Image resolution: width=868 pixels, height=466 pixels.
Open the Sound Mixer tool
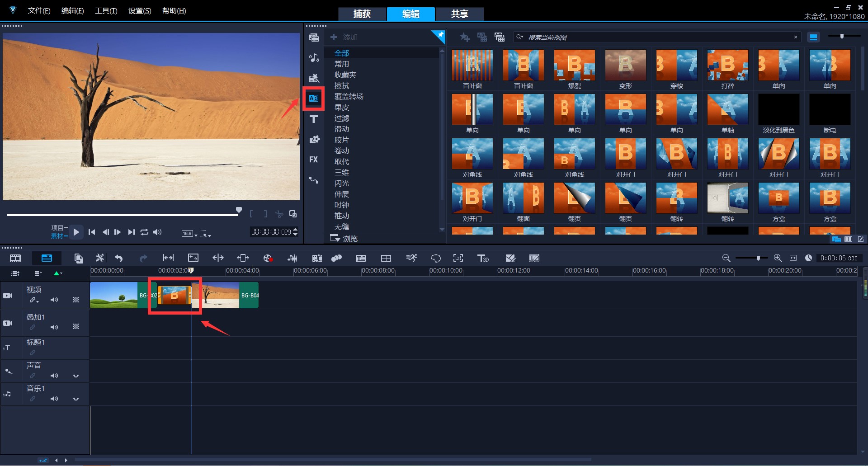point(292,258)
